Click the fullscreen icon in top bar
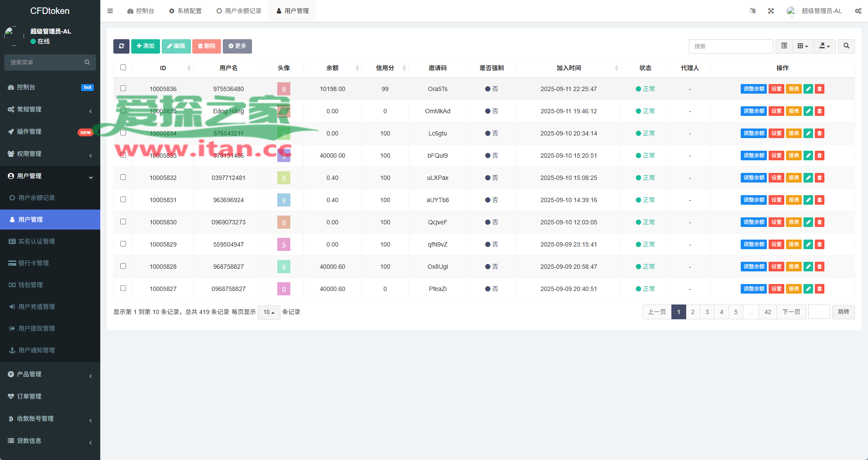The height and width of the screenshot is (460, 868). point(771,11)
